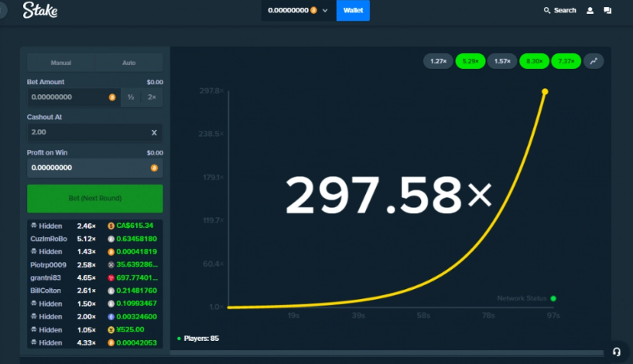Open the chat panel icon

[x=607, y=11]
